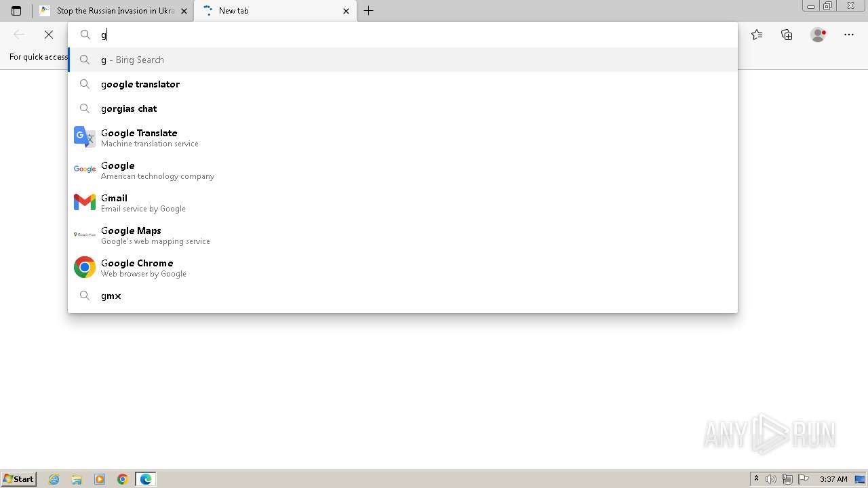Pick the Google Translate suggestion
Screen dimensions: 868x488
tap(403, 138)
